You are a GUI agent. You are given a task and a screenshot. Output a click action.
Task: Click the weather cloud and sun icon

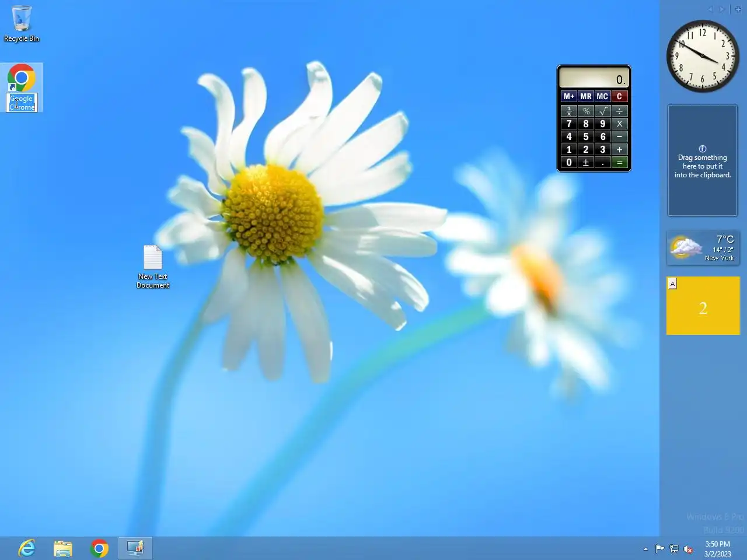(x=685, y=247)
